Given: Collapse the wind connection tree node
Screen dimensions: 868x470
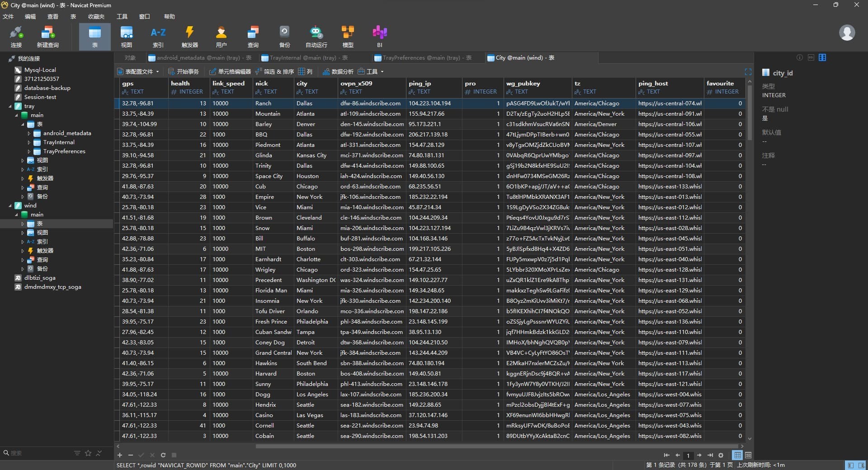Looking at the screenshot, I should click(10, 206).
